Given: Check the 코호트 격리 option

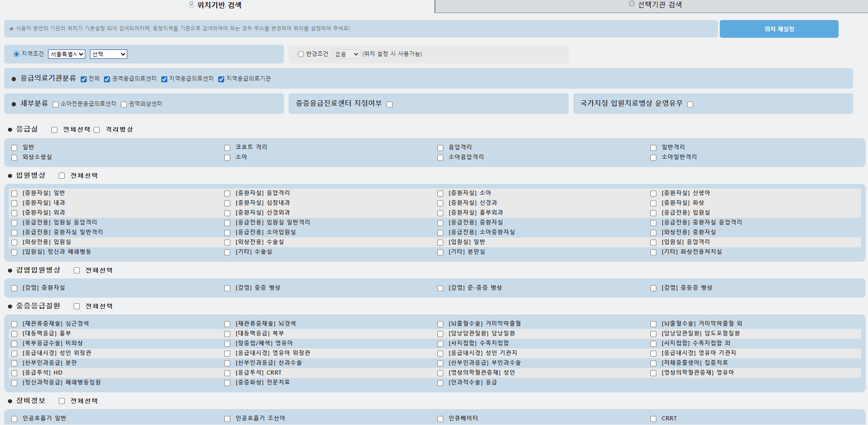Looking at the screenshot, I should coord(227,147).
